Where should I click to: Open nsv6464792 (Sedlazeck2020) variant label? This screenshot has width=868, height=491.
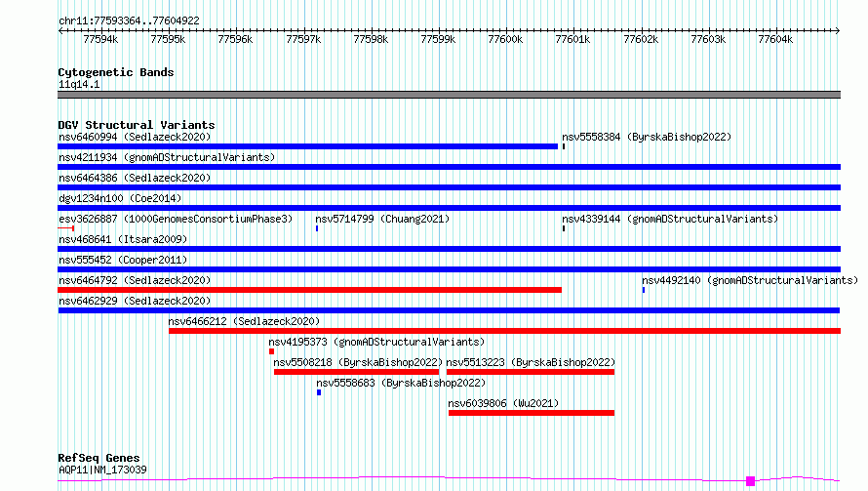coord(135,280)
